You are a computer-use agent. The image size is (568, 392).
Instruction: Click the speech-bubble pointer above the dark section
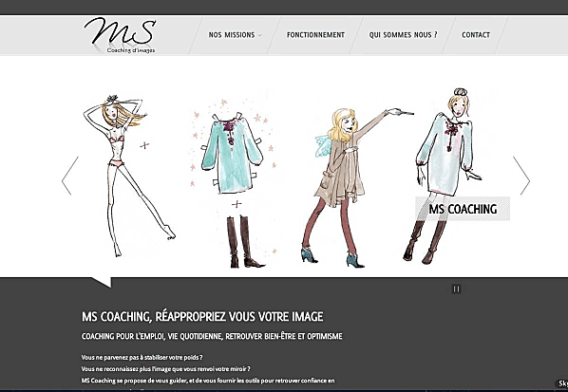click(102, 282)
